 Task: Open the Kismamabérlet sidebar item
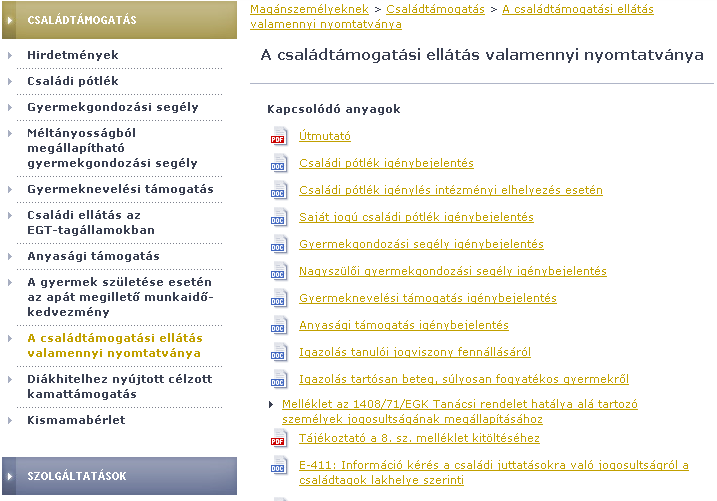coord(76,420)
